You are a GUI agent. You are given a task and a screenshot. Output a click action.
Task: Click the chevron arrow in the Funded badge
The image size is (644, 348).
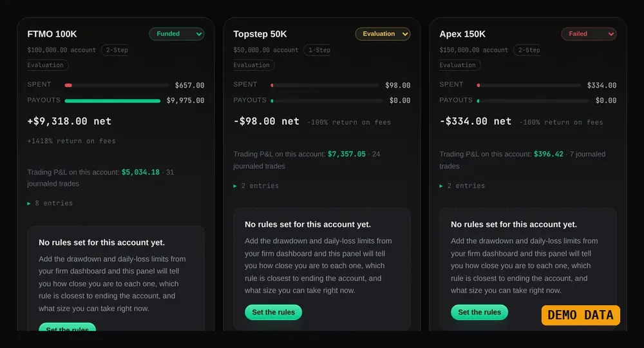[x=199, y=34]
